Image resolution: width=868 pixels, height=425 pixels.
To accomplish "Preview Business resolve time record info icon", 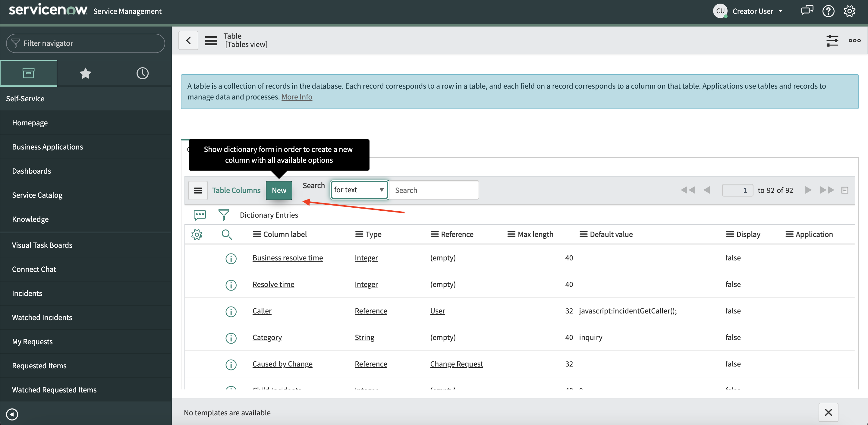I will pyautogui.click(x=231, y=259).
